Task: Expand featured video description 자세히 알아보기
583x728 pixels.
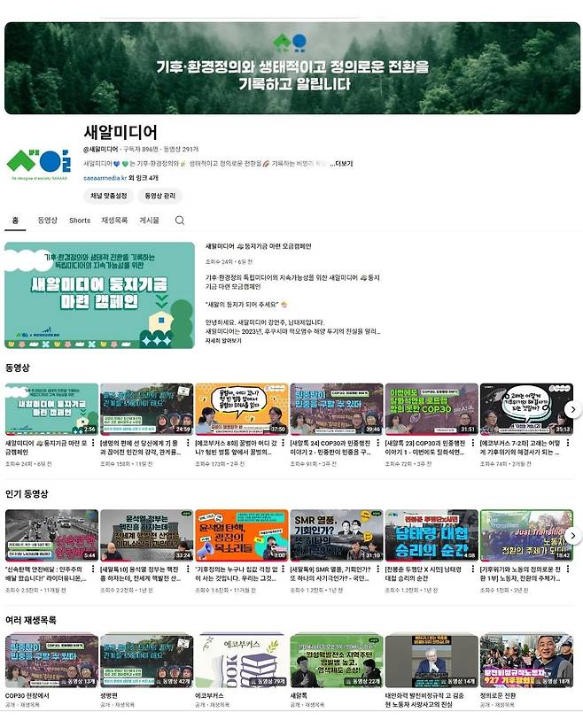Action: [x=223, y=341]
